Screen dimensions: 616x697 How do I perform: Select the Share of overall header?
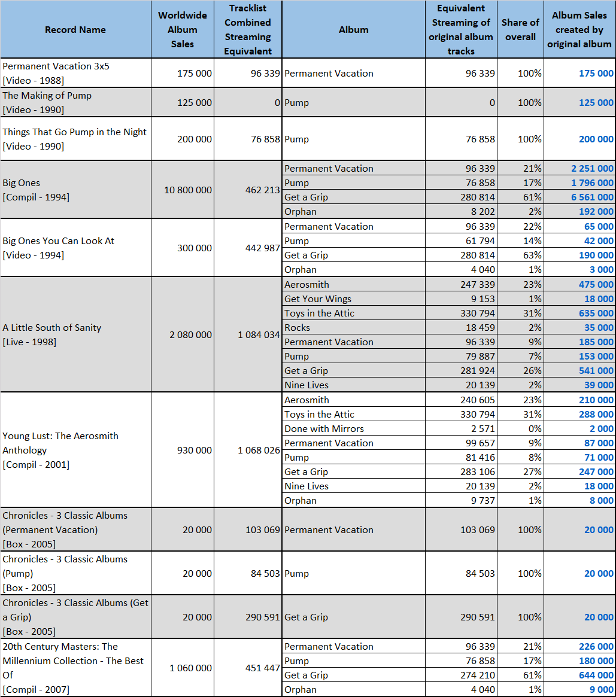pyautogui.click(x=520, y=29)
